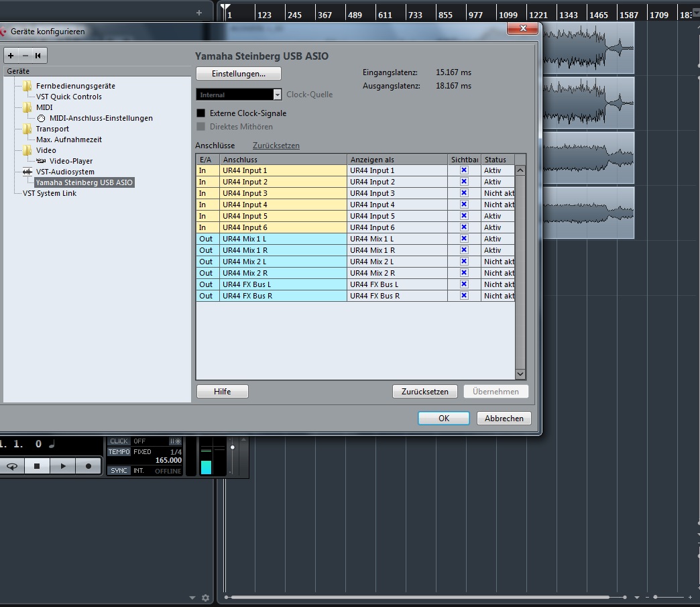Select VST System Link in the Geräte tree
700x607 pixels.
[50, 193]
